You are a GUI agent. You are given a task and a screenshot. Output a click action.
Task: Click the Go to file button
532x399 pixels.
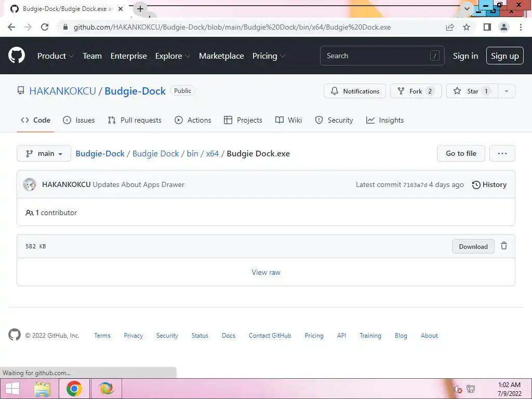click(461, 153)
